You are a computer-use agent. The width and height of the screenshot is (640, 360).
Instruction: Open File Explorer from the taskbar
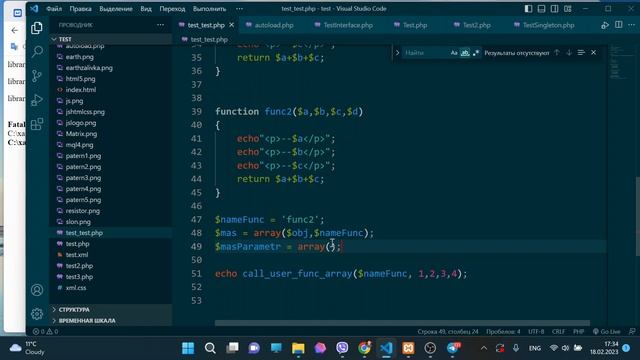(298, 348)
